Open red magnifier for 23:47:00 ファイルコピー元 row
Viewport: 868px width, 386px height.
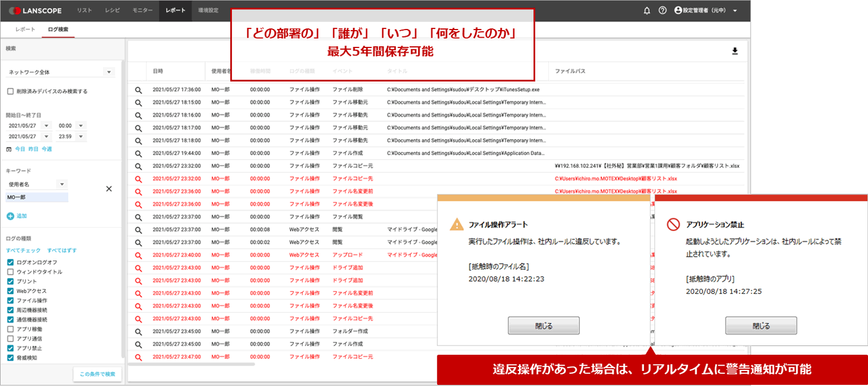pyautogui.click(x=138, y=357)
